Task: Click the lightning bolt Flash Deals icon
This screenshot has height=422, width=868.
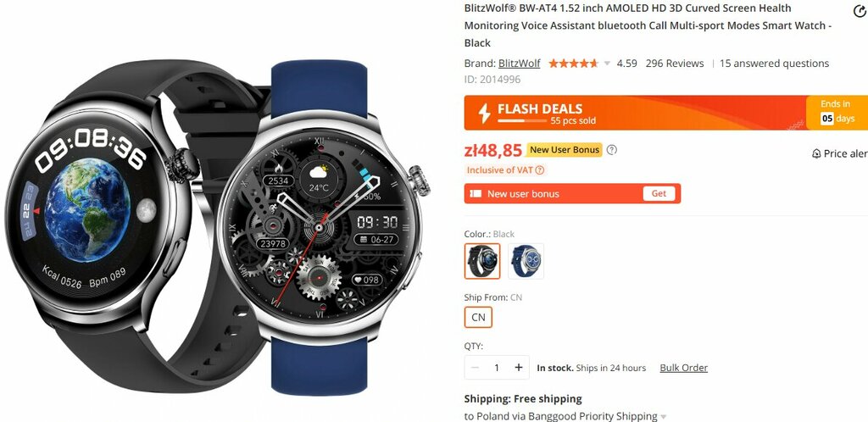Action: click(x=484, y=113)
